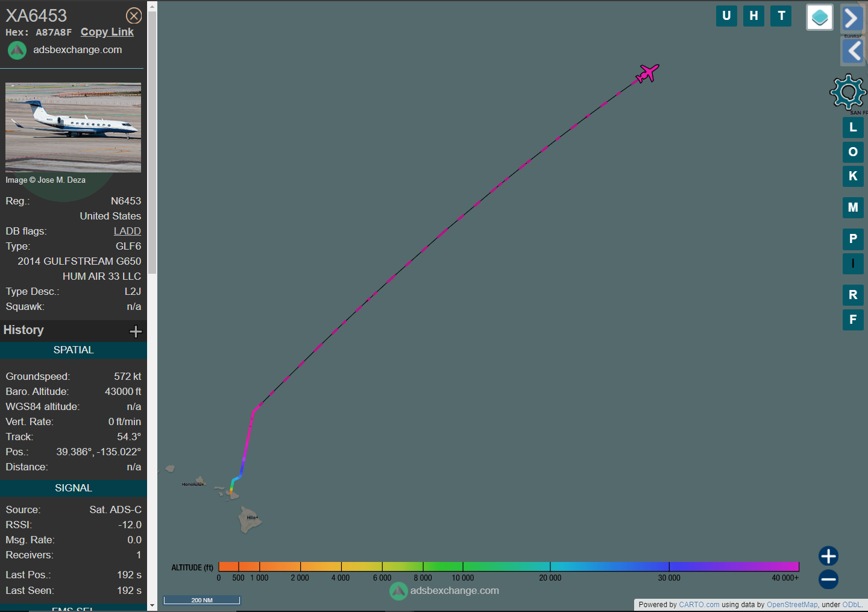Click the info panel scrollbar thumb

click(x=152, y=142)
